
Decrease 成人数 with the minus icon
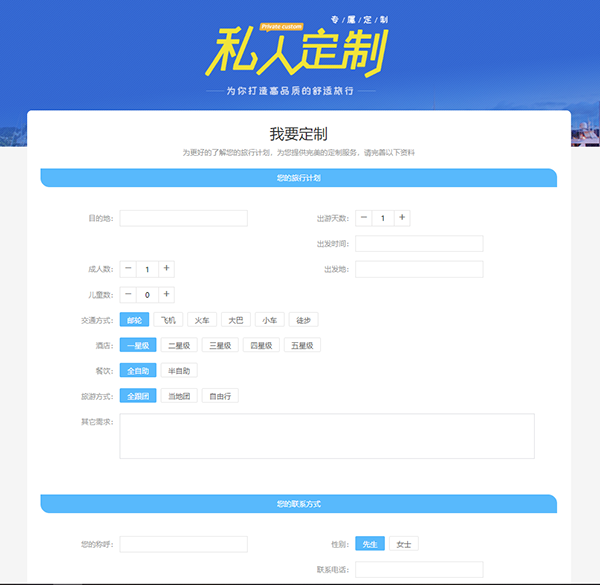pyautogui.click(x=128, y=268)
